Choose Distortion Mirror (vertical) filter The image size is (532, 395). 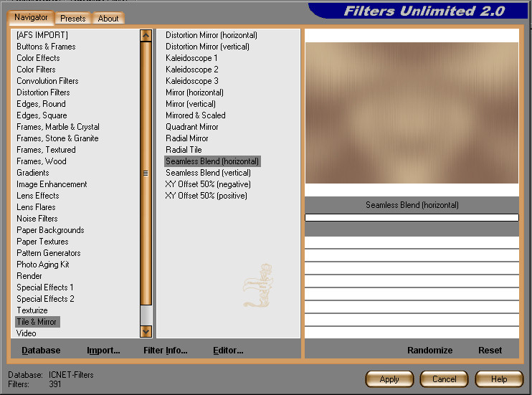pyautogui.click(x=207, y=47)
